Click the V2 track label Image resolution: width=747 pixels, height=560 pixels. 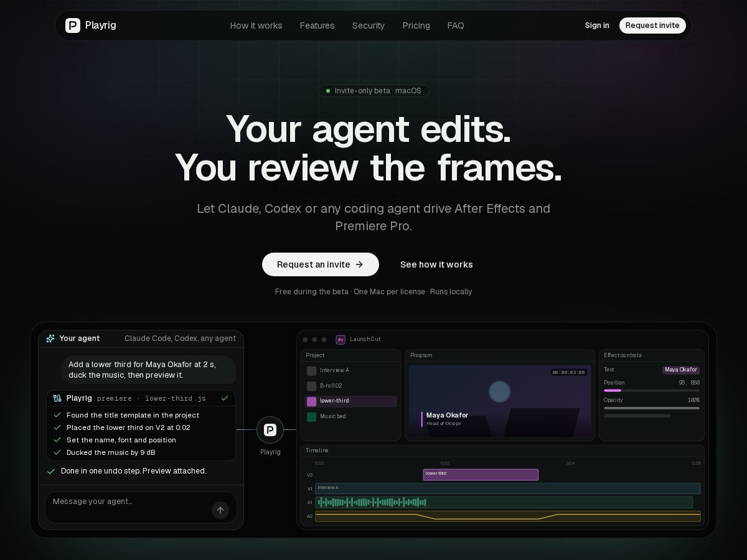309,475
